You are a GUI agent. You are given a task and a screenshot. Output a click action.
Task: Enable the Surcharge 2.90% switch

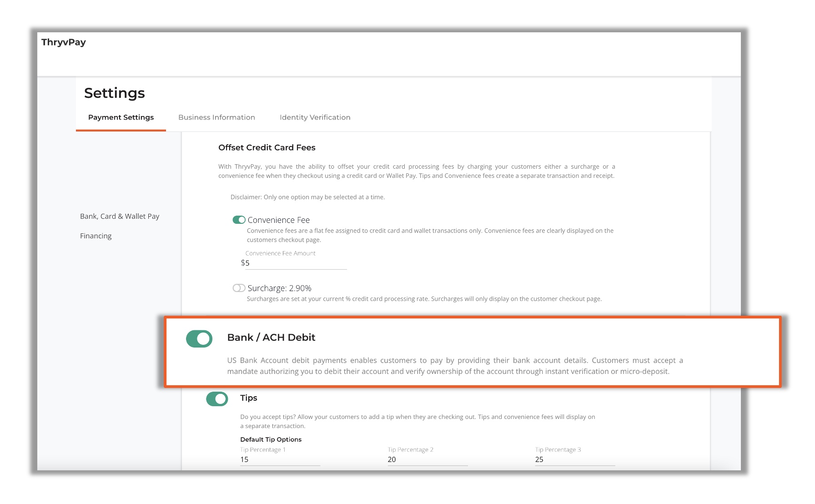tap(239, 288)
